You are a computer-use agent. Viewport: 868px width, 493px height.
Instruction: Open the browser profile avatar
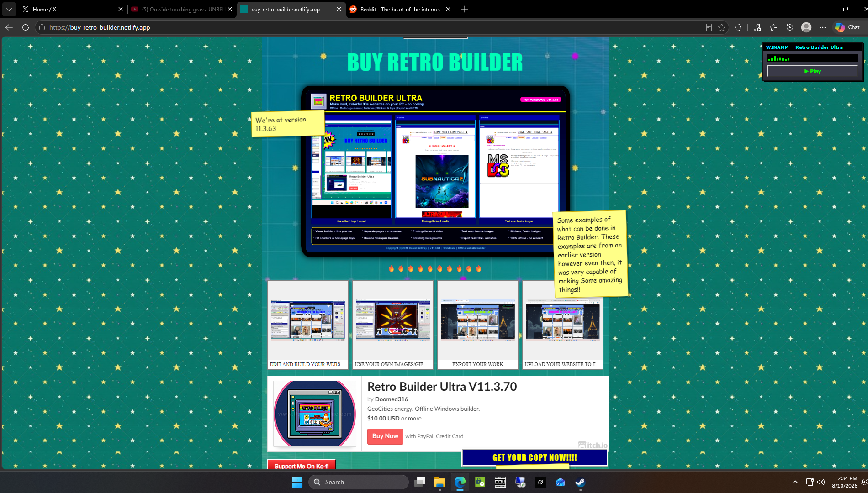coord(806,27)
